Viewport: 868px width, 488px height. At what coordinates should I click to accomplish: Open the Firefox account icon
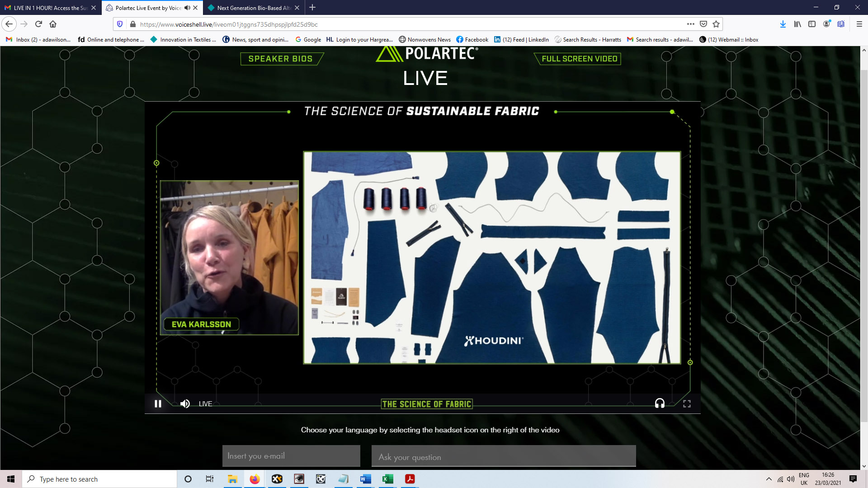click(826, 24)
